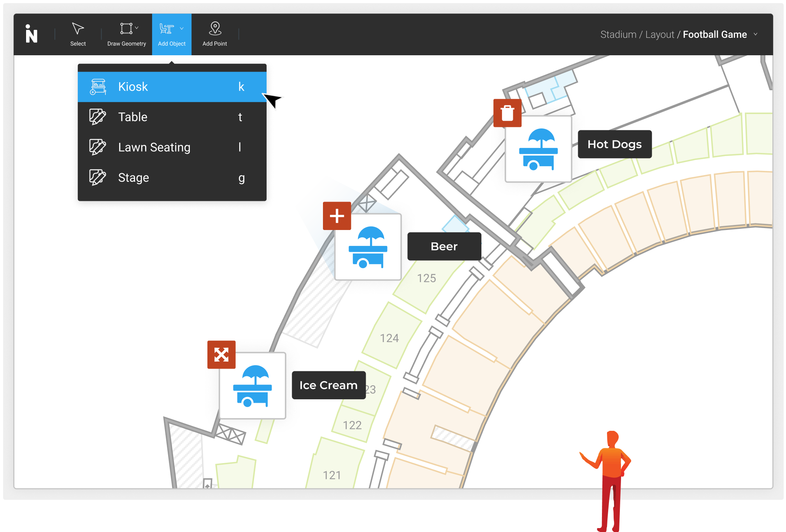Select the Ice Cream kiosk cart icon
786x532 pixels.
[253, 386]
